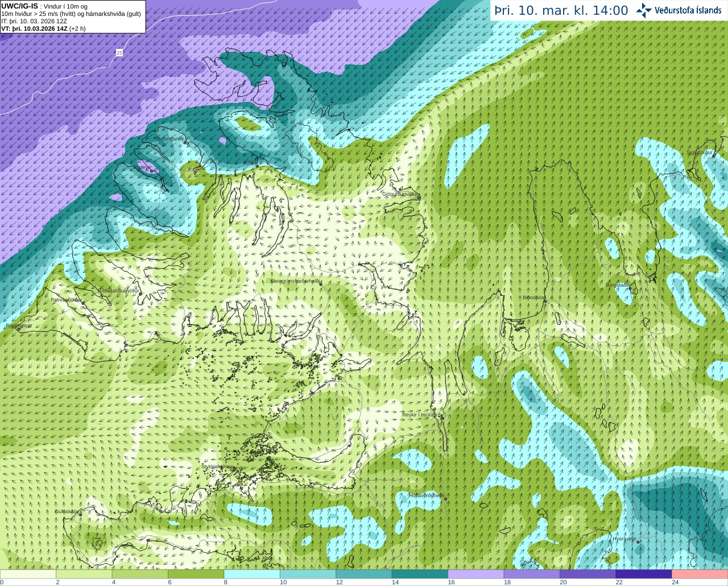Click the legend tick label 8
The image size is (728, 586).
[226, 582]
